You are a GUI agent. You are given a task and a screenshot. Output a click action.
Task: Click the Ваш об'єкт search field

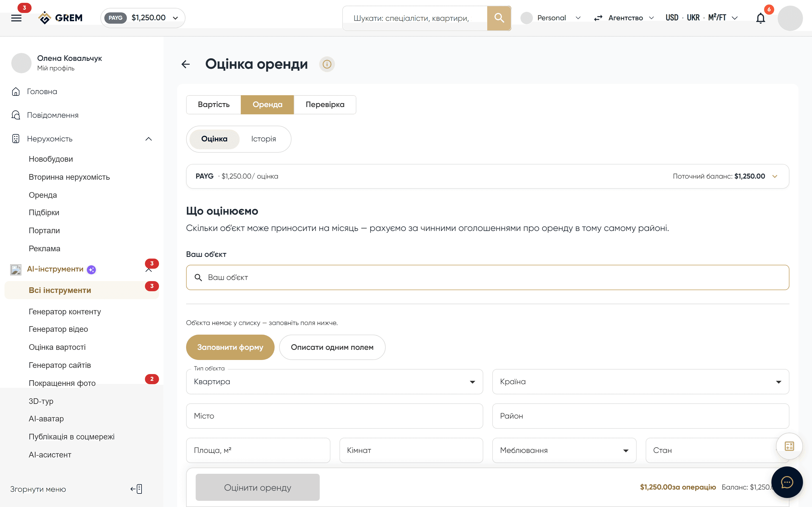click(487, 277)
